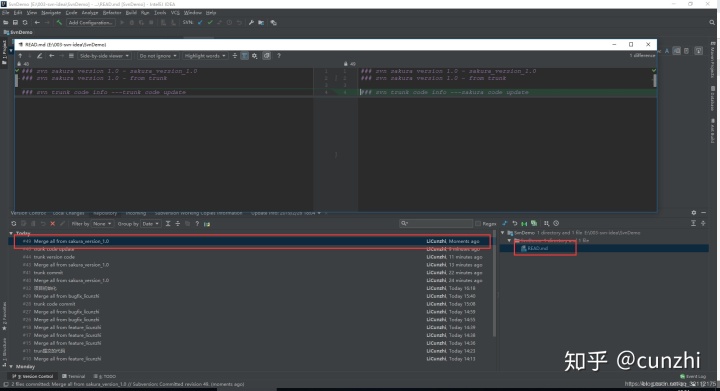Open the Group by Date dropdown
This screenshot has width=720, height=391.
pos(151,223)
